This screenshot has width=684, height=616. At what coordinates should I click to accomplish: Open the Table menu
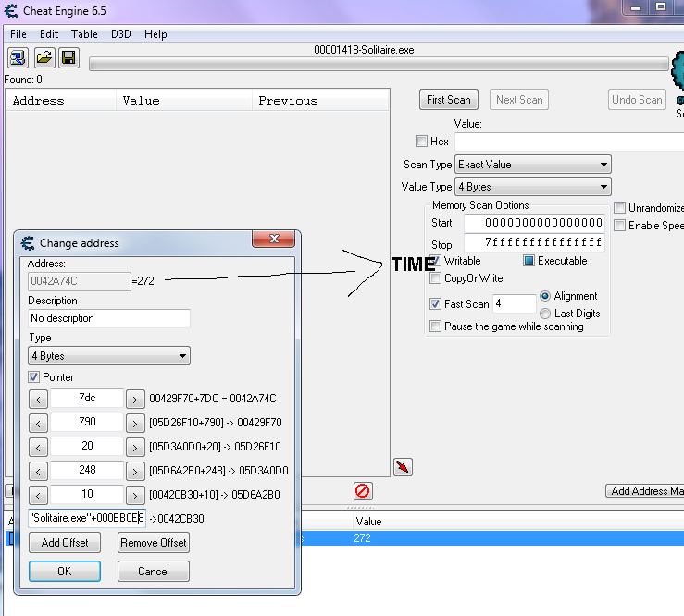pos(84,34)
